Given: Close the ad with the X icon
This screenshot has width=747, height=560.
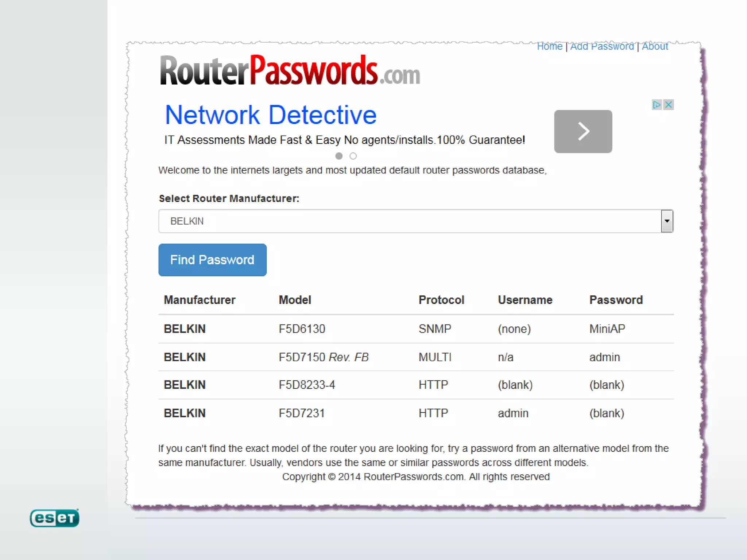Looking at the screenshot, I should pyautogui.click(x=668, y=105).
